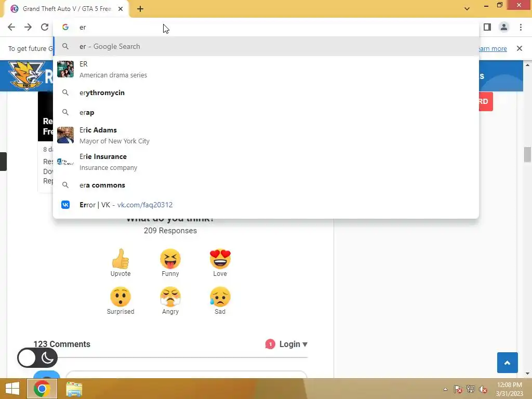Open the taskbar clock 12:08 PM
The height and width of the screenshot is (399, 532).
509,389
